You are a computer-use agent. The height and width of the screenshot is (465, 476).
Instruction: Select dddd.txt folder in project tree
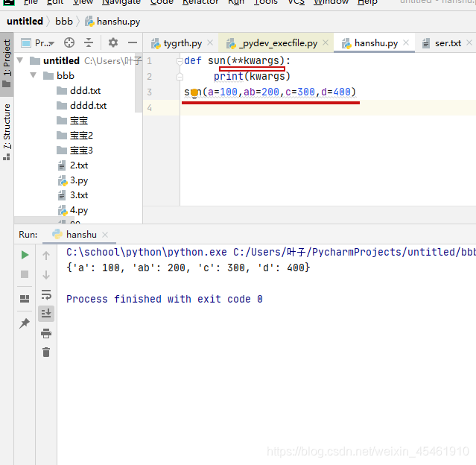pos(81,105)
